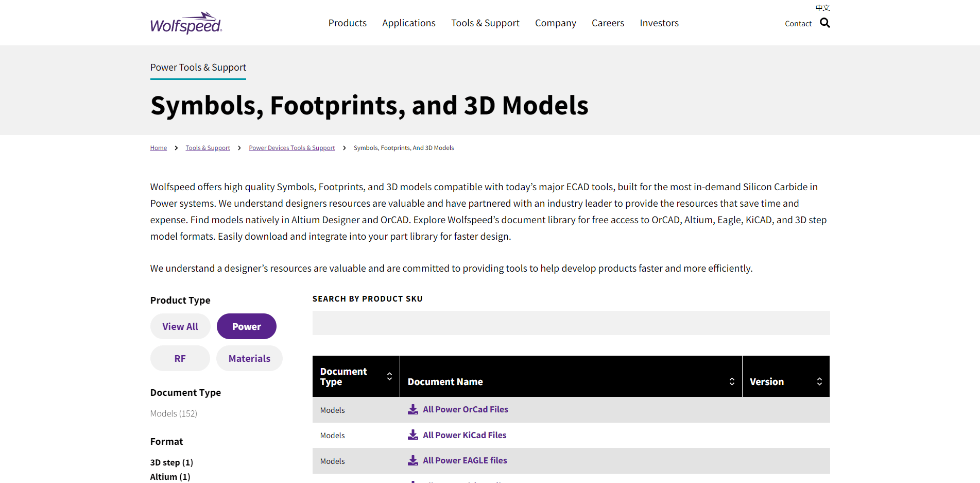
Task: Follow the Home breadcrumb link
Action: click(158, 147)
